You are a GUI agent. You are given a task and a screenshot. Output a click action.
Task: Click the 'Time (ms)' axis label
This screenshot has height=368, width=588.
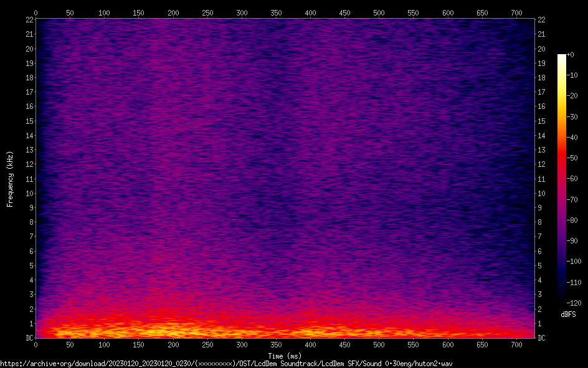[x=285, y=356]
